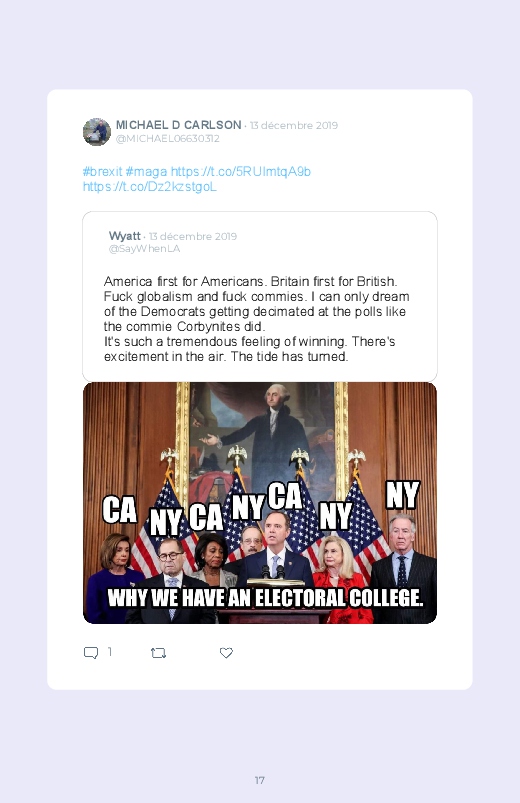Click the #brexit hashtag
The image size is (520, 803).
102,172
